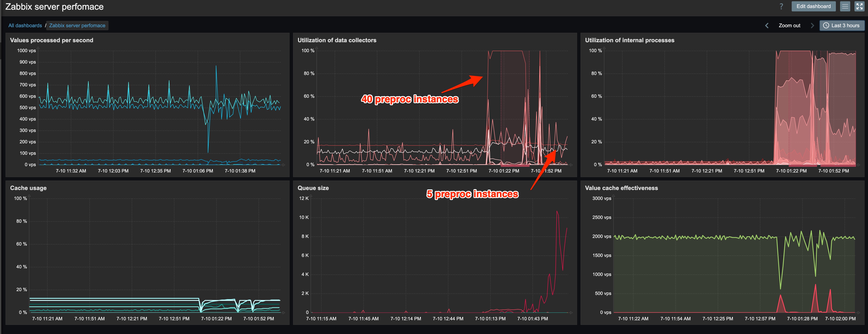Image resolution: width=868 pixels, height=334 pixels.
Task: Click 7-10 12:51 PM label in internal processes graph
Action: pyautogui.click(x=749, y=171)
